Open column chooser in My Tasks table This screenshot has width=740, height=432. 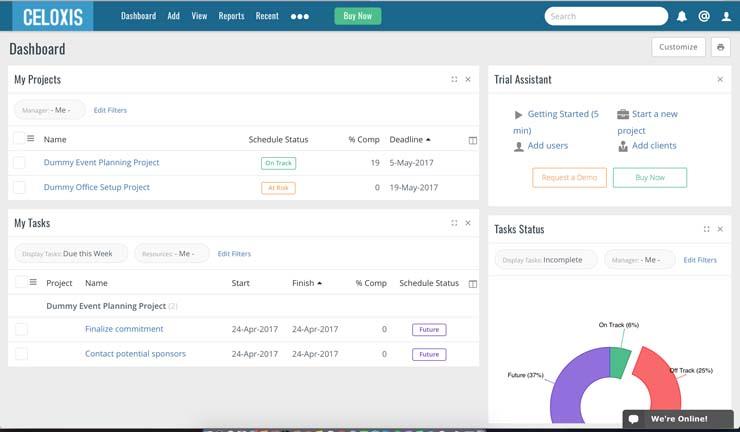(472, 284)
